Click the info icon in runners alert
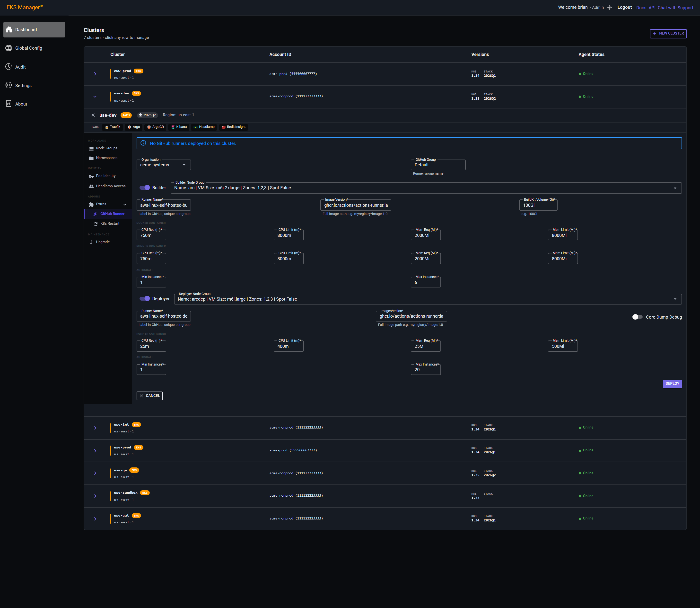The height and width of the screenshot is (608, 700). [143, 143]
